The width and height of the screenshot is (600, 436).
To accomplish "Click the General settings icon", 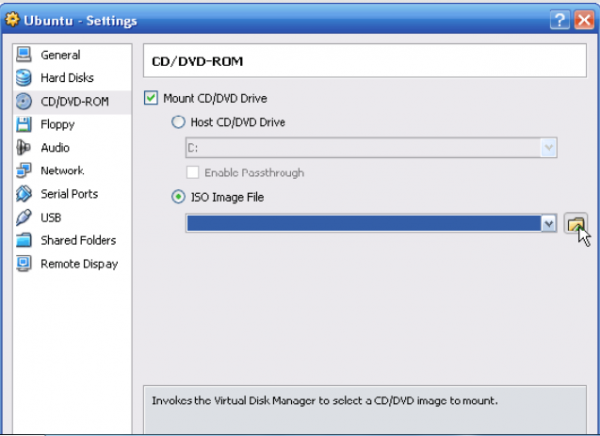I will pyautogui.click(x=24, y=55).
